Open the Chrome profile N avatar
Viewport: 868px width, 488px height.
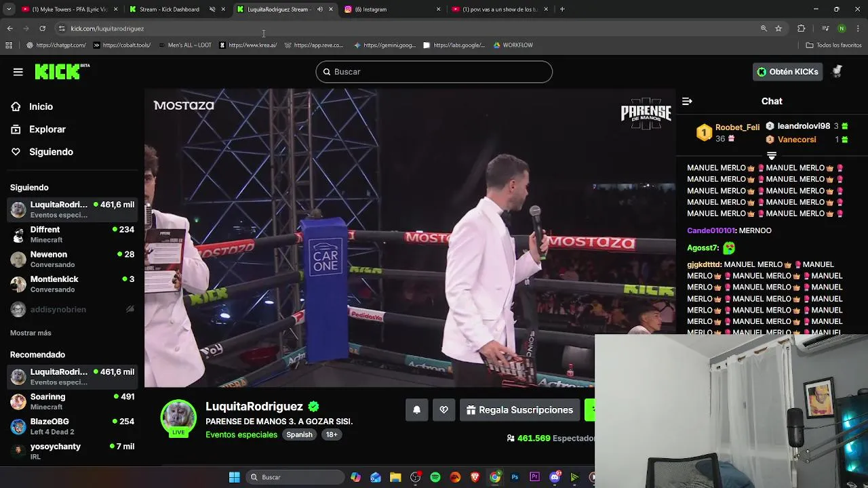click(x=842, y=28)
